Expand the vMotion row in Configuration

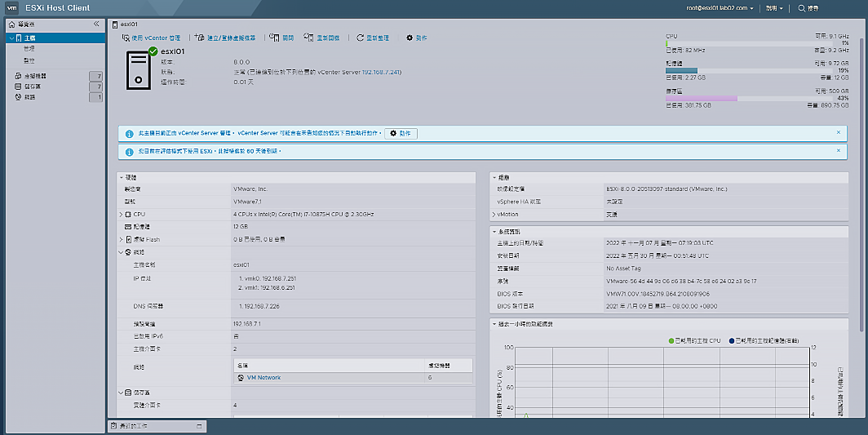click(x=494, y=215)
